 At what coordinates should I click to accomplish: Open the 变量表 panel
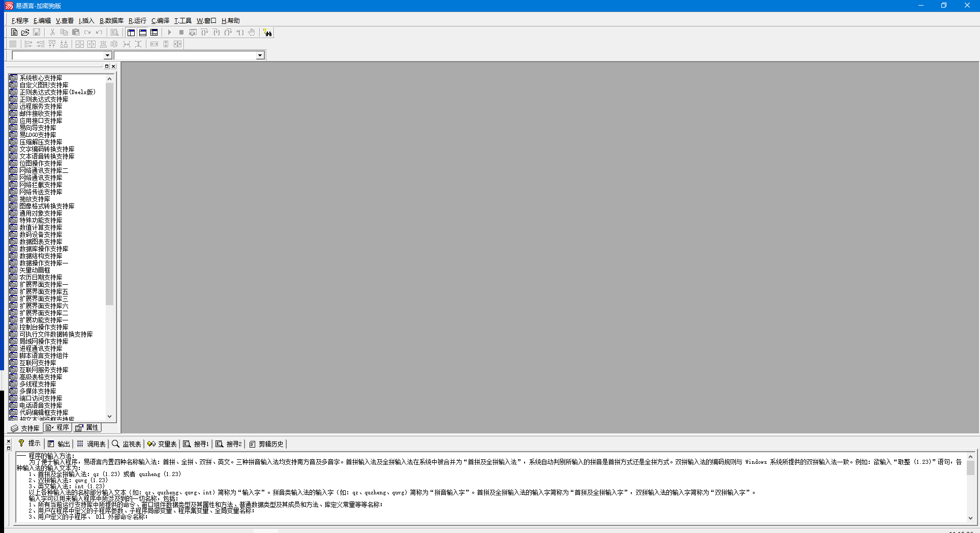162,443
